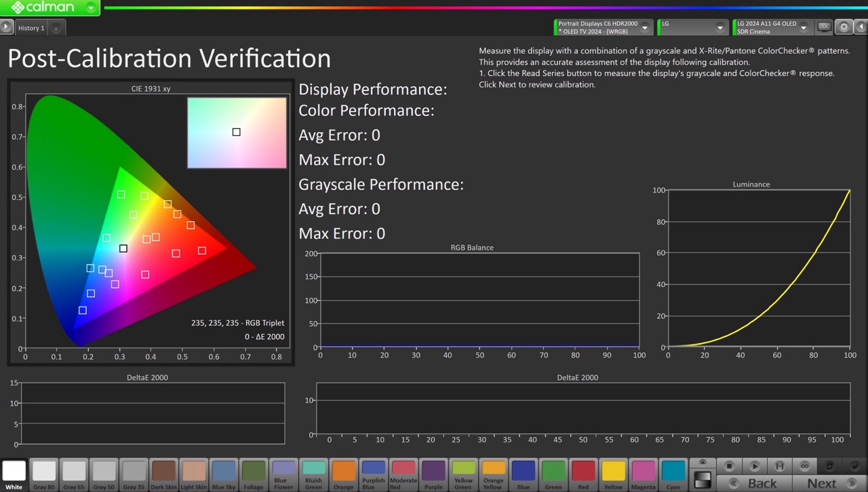
Task: Select the Magenta patch
Action: 643,474
